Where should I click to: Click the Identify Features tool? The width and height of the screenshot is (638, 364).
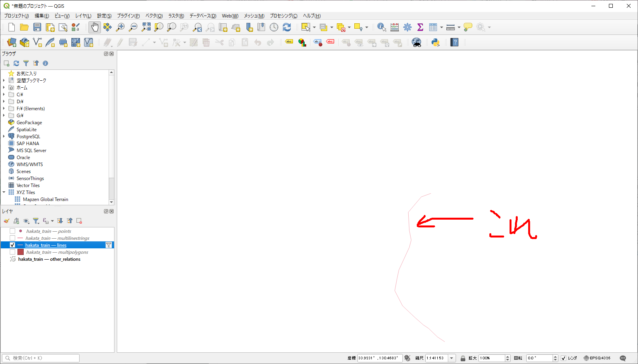click(x=381, y=27)
